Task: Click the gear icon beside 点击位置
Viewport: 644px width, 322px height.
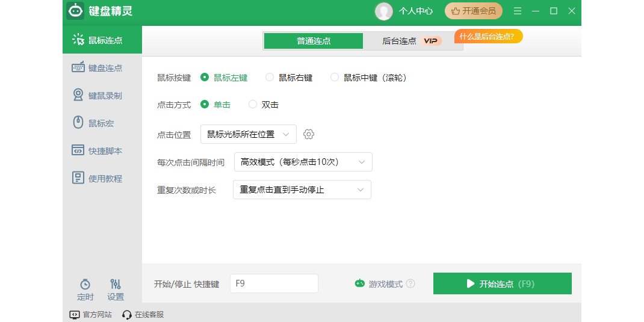Action: tap(309, 134)
